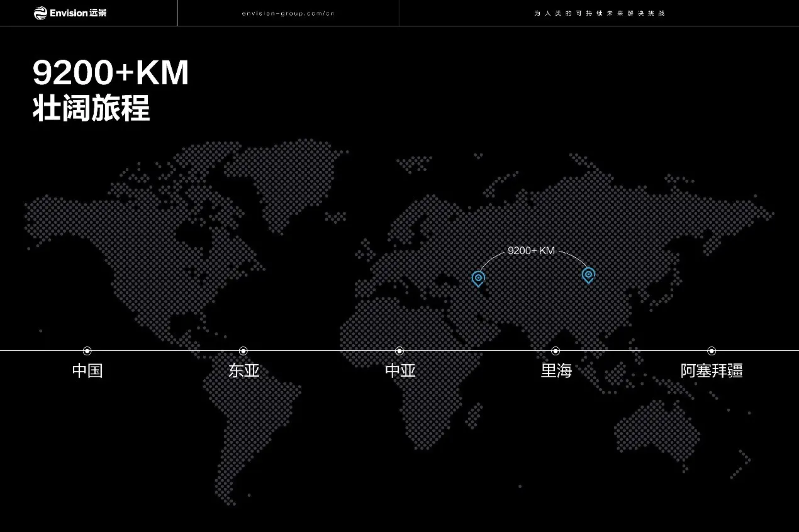Select the timeline dot above 里海

pos(556,351)
